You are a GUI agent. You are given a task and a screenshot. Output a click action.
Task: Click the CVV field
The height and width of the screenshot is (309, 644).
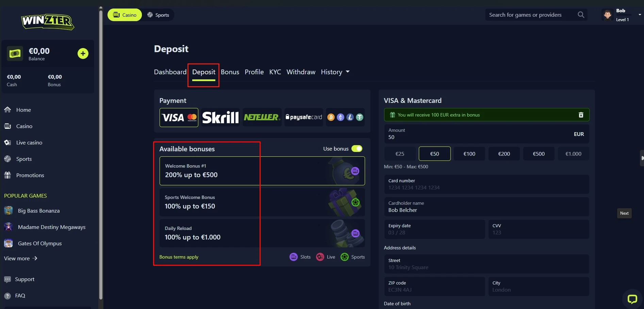[x=539, y=229]
